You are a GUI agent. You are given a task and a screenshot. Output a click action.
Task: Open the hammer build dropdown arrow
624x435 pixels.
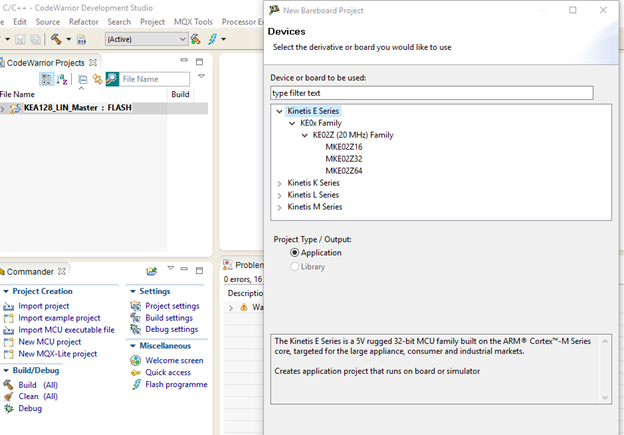pos(68,39)
